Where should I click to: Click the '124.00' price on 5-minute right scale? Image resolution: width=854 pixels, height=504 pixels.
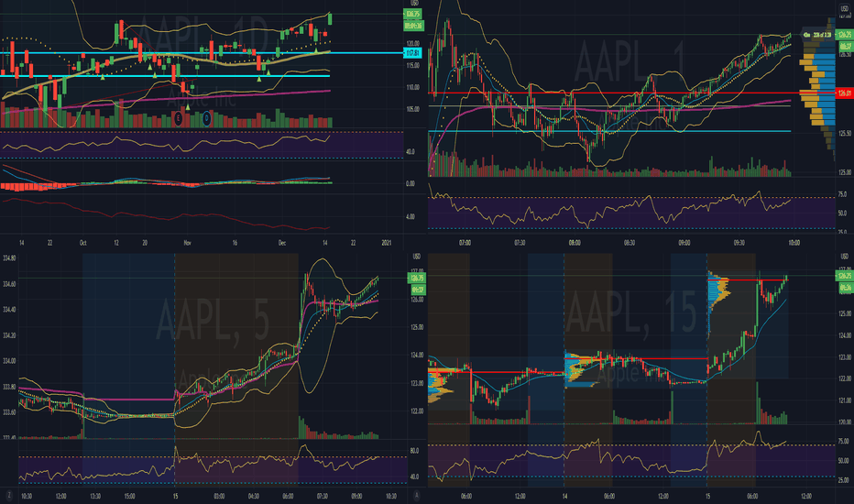[417, 356]
